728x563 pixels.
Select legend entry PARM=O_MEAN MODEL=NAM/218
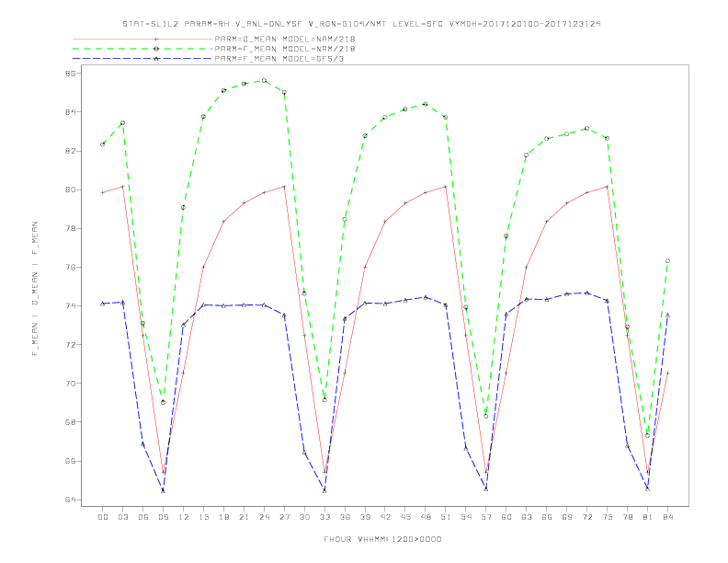[x=285, y=39]
